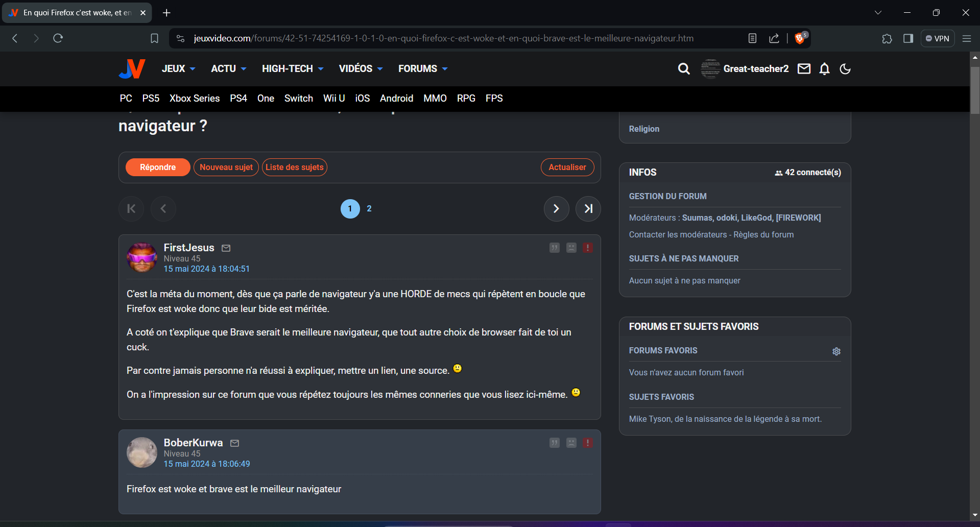Open private messages envelope in header
The width and height of the screenshot is (980, 527).
804,68
